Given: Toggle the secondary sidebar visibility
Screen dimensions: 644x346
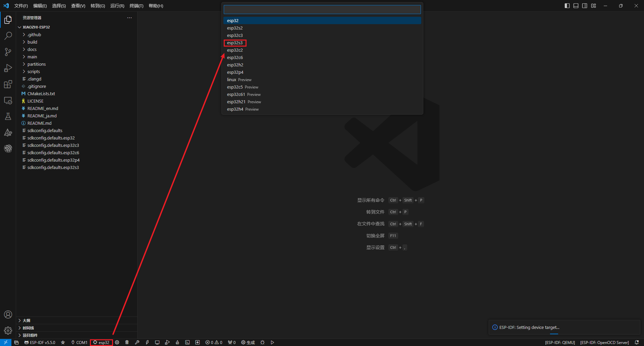Looking at the screenshot, I should click(585, 6).
